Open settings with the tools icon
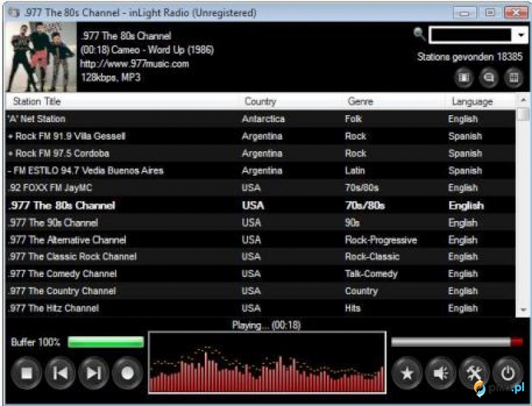The width and height of the screenshot is (532, 406). (x=474, y=373)
